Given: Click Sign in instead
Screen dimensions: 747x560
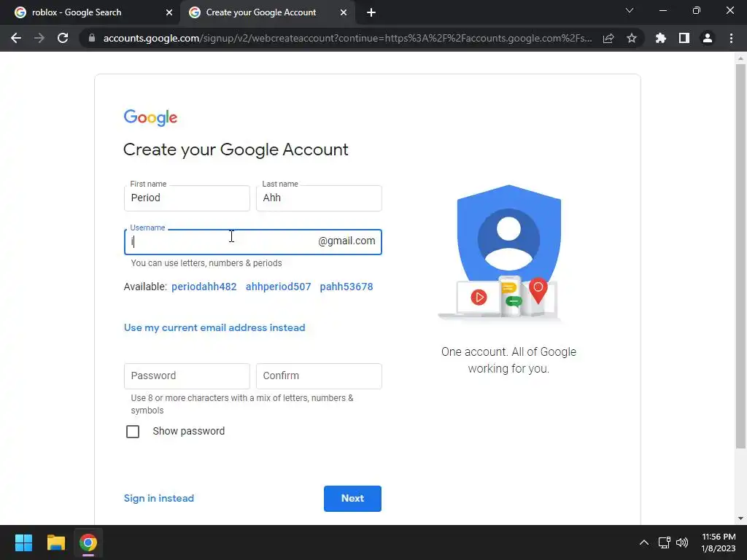Looking at the screenshot, I should pos(158,498).
